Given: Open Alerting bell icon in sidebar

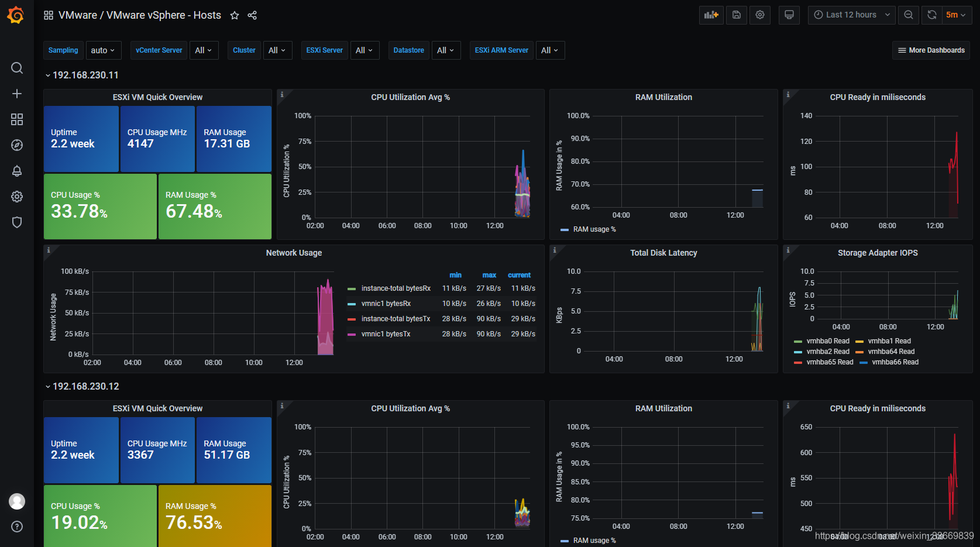Looking at the screenshot, I should pos(17,171).
